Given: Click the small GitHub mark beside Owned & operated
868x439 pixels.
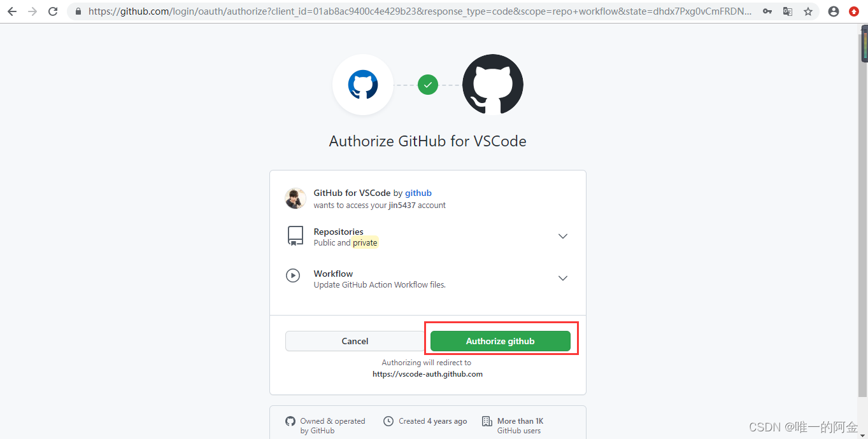Looking at the screenshot, I should (290, 421).
